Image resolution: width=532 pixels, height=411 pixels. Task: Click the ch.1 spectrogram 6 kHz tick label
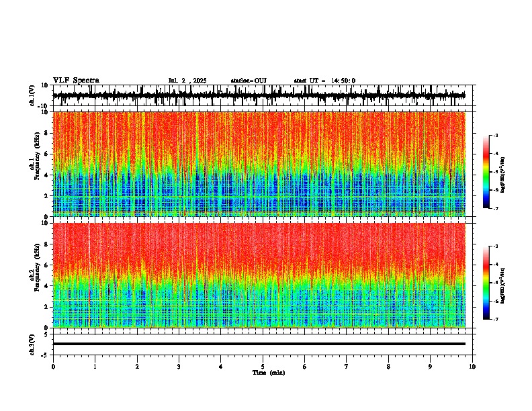click(46, 154)
